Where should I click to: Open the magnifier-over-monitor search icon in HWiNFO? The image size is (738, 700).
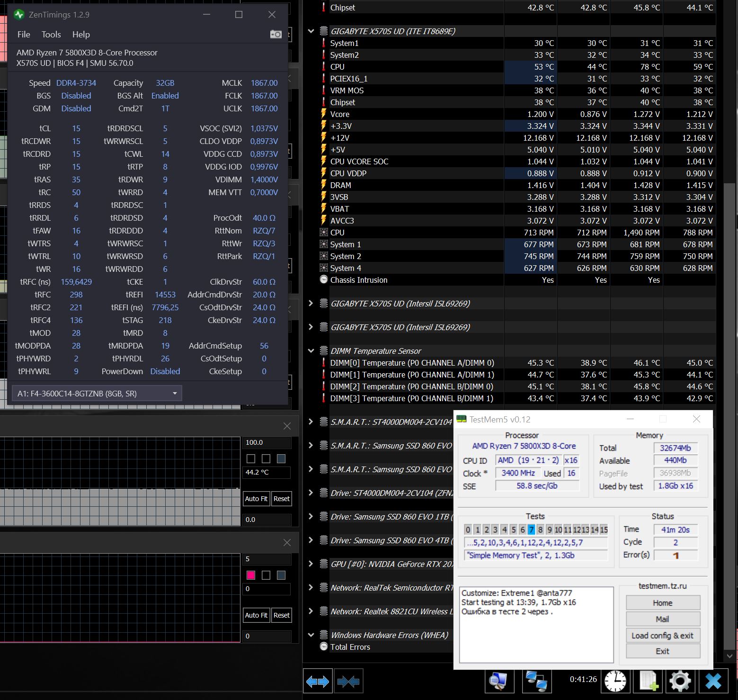coord(498,681)
